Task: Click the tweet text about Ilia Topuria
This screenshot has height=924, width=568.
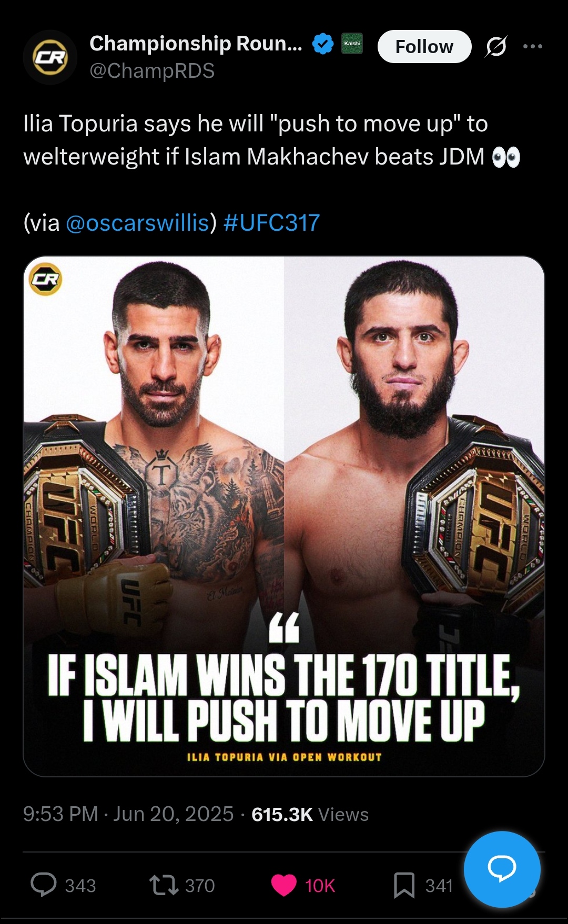Action: (x=271, y=140)
